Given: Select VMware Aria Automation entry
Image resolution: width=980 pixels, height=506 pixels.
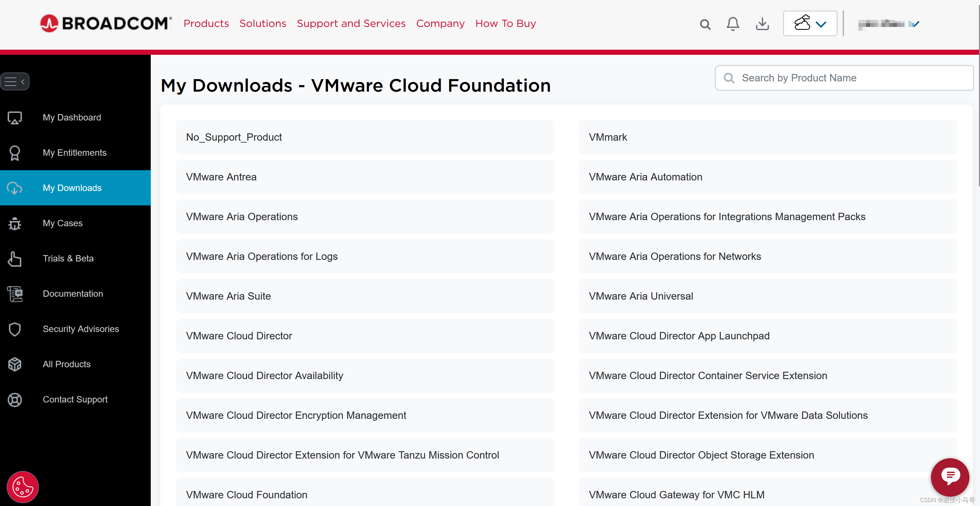Looking at the screenshot, I should click(x=645, y=177).
